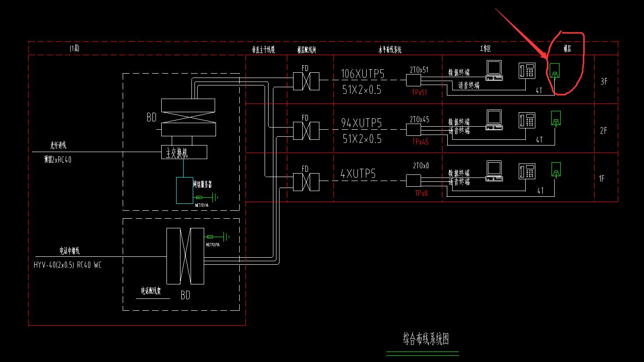Click the 94XUTP5 cable label
This screenshot has height=362, width=644.
tap(362, 124)
